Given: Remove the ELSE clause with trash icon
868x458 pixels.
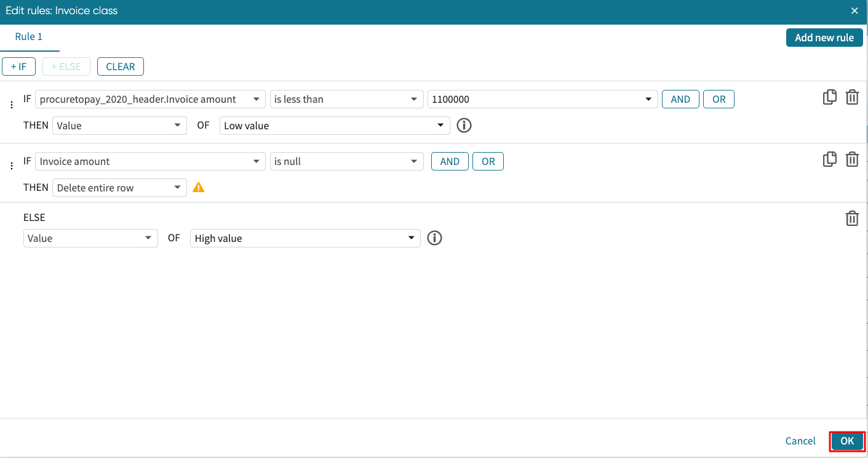Looking at the screenshot, I should tap(852, 219).
